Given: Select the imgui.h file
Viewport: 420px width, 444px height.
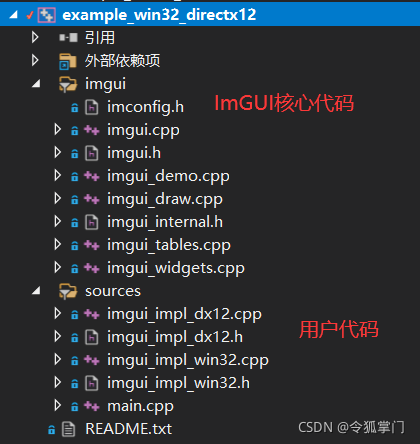Looking at the screenshot, I should 134,153.
